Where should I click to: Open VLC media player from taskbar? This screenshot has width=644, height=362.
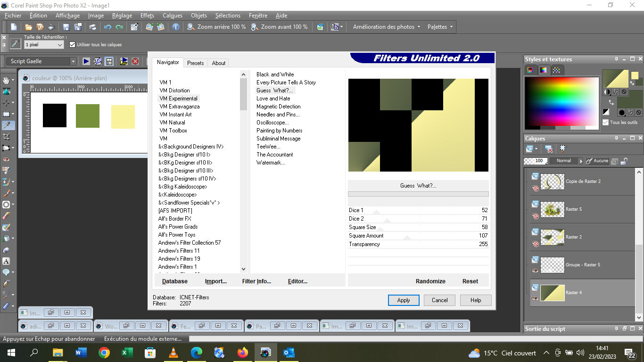pos(173,353)
